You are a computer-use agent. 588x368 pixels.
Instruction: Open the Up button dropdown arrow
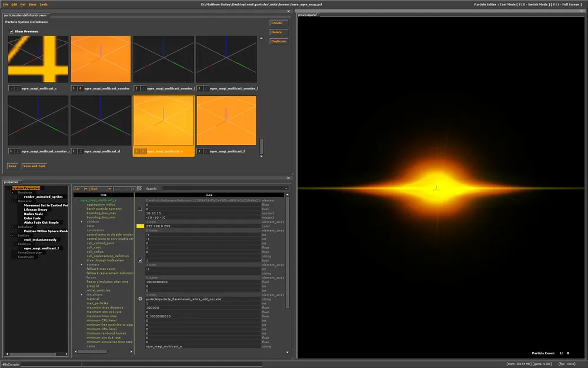click(86, 188)
